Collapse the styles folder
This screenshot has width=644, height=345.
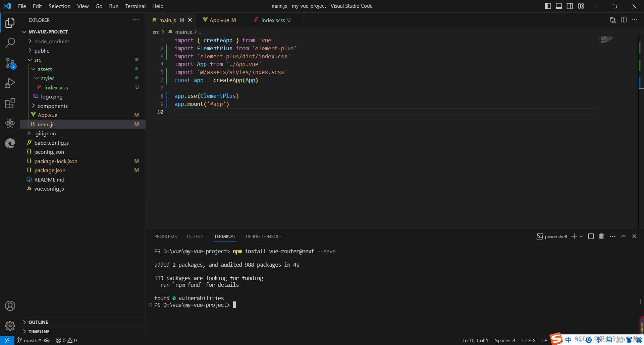(83, 78)
